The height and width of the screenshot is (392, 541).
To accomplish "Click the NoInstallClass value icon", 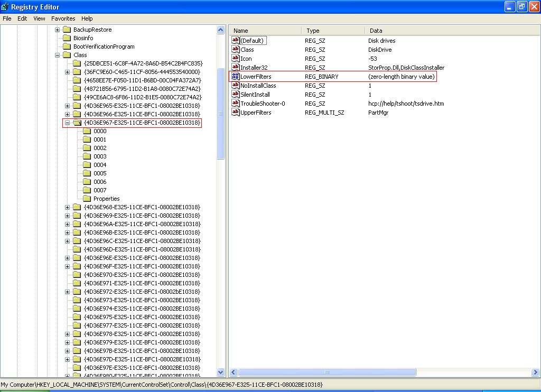I will pyautogui.click(x=235, y=85).
